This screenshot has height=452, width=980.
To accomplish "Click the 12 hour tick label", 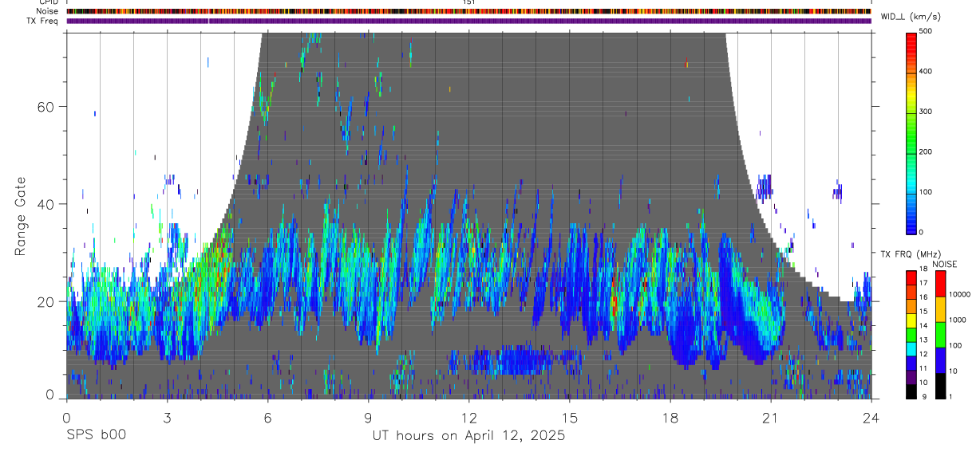I will [x=468, y=418].
